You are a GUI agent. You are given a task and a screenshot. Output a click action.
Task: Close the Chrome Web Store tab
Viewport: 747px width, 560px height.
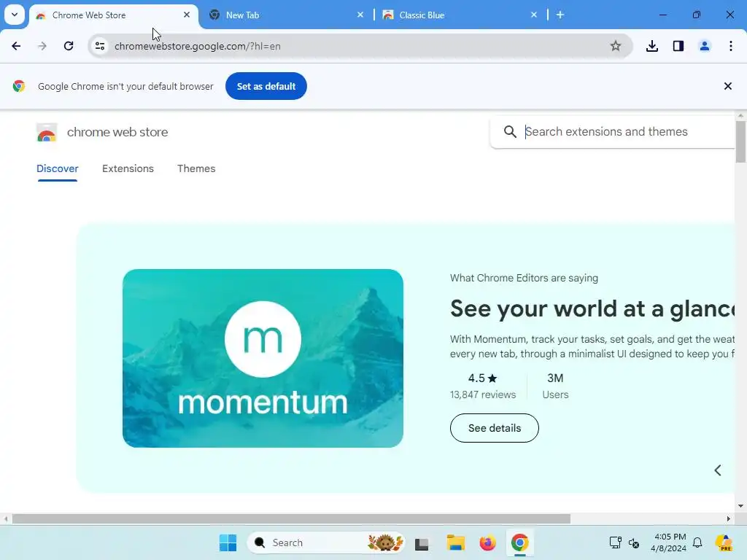click(x=187, y=15)
